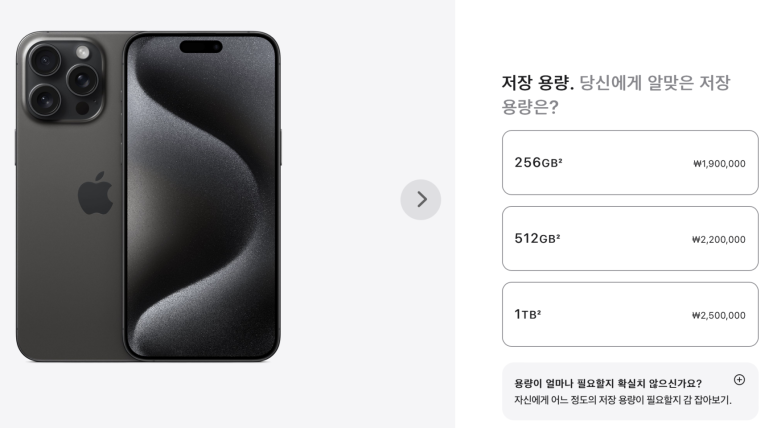
Task: Click the ₩2,200,000 price label
Action: coord(719,240)
